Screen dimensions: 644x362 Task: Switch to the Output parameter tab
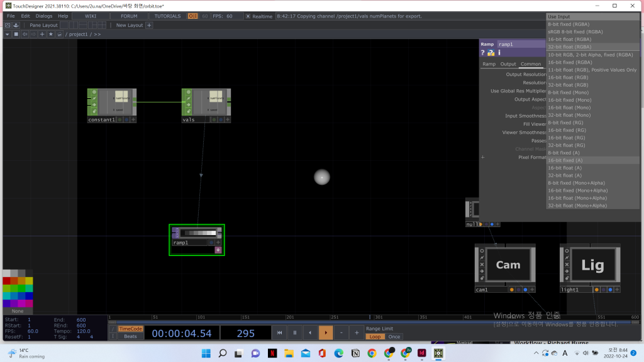pos(508,64)
